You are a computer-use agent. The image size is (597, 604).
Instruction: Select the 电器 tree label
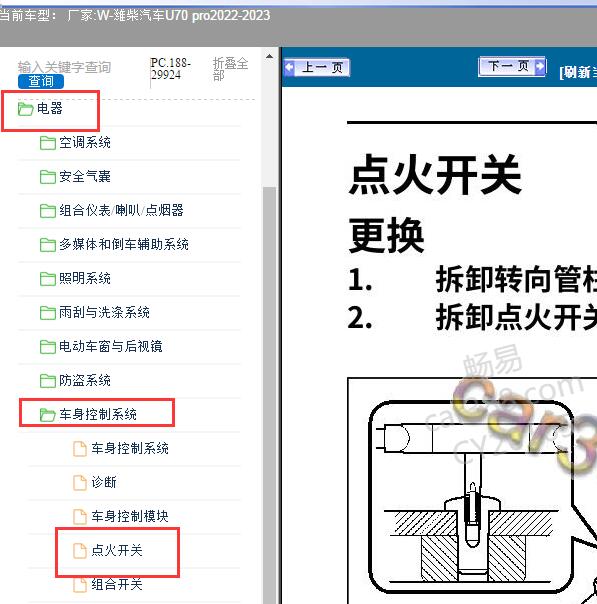(x=50, y=109)
